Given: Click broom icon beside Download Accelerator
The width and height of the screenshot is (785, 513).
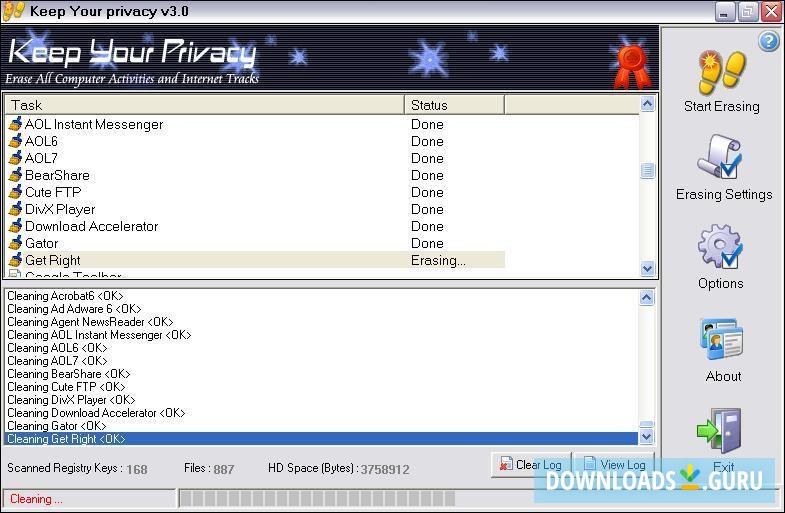Looking at the screenshot, I should [16, 226].
